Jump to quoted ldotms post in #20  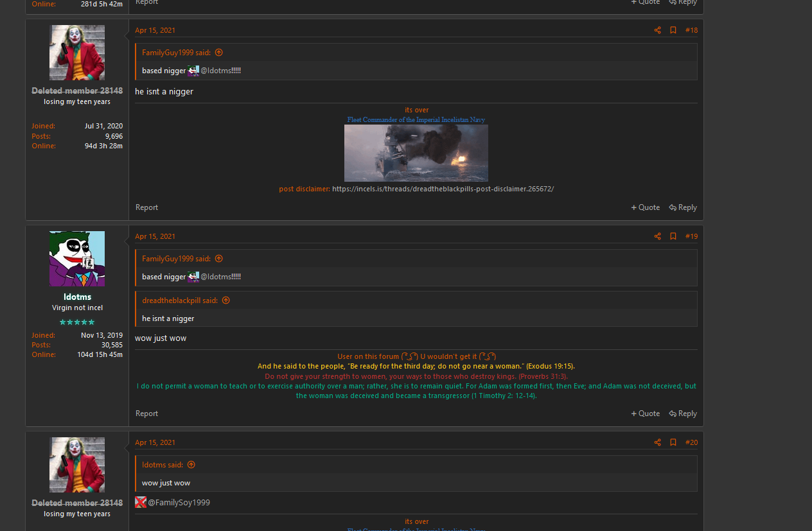point(191,465)
